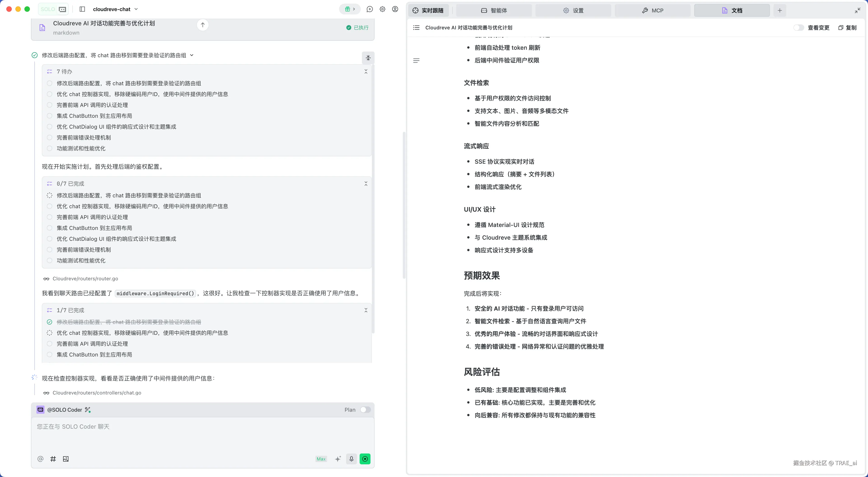Open settings gear icon beside the profile icon
The height and width of the screenshot is (477, 868).
[x=382, y=9]
